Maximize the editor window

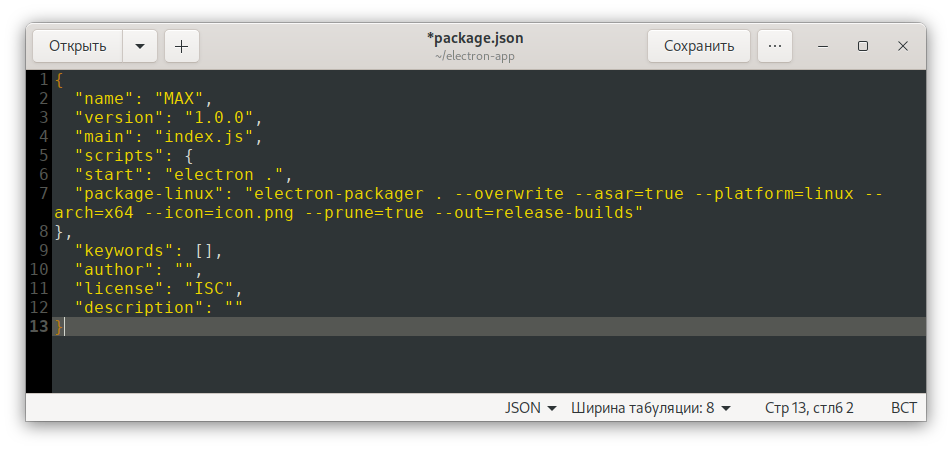click(x=863, y=46)
